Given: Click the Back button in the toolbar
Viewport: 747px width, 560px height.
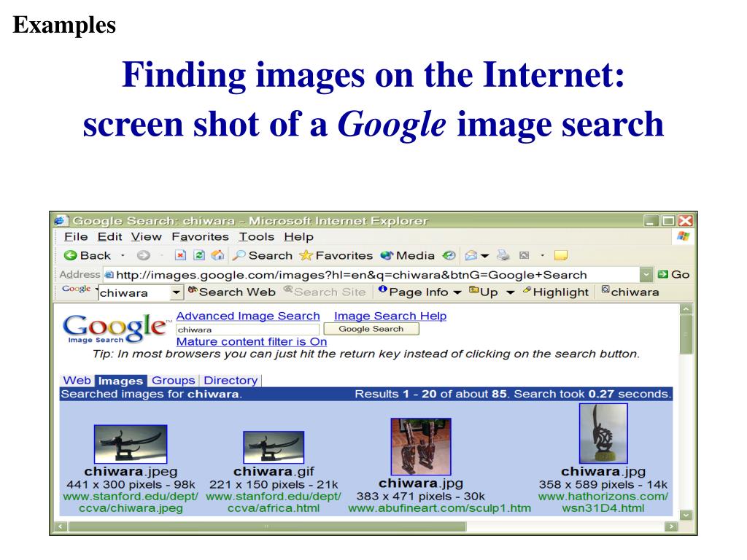Looking at the screenshot, I should click(88, 256).
